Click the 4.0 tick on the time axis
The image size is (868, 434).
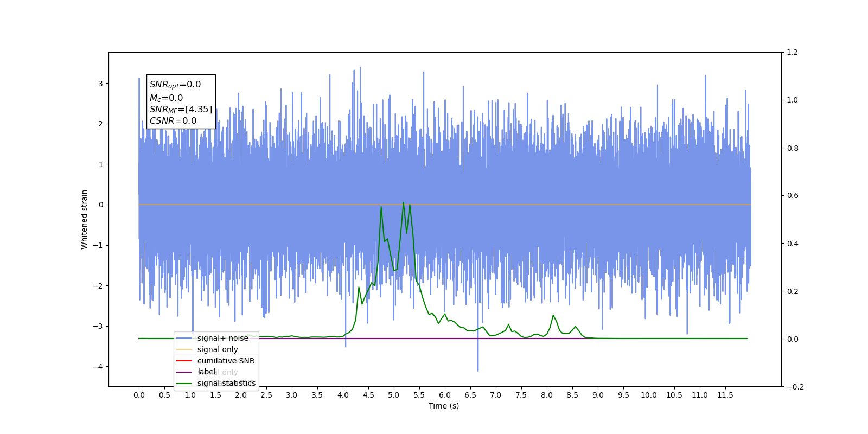[x=343, y=395]
